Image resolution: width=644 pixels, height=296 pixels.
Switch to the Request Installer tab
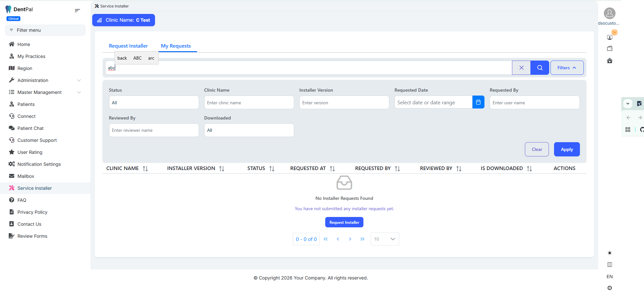pos(128,46)
